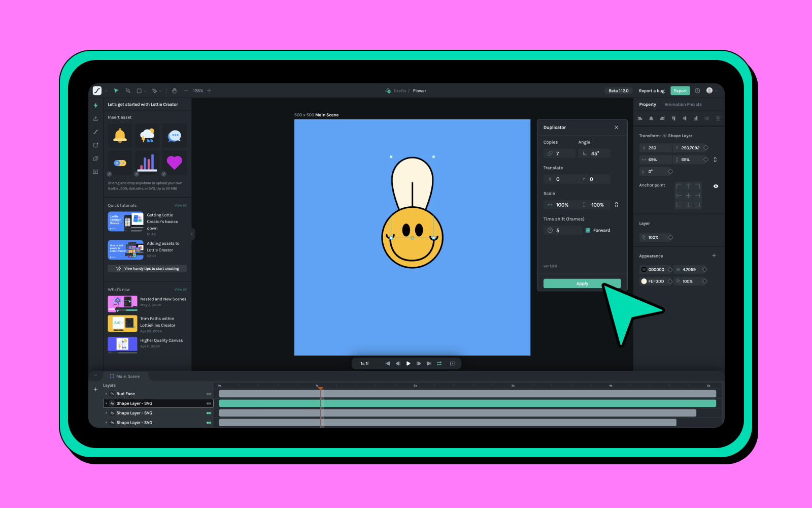Open the Upload panel in the left sidebar
The height and width of the screenshot is (508, 812).
95,118
